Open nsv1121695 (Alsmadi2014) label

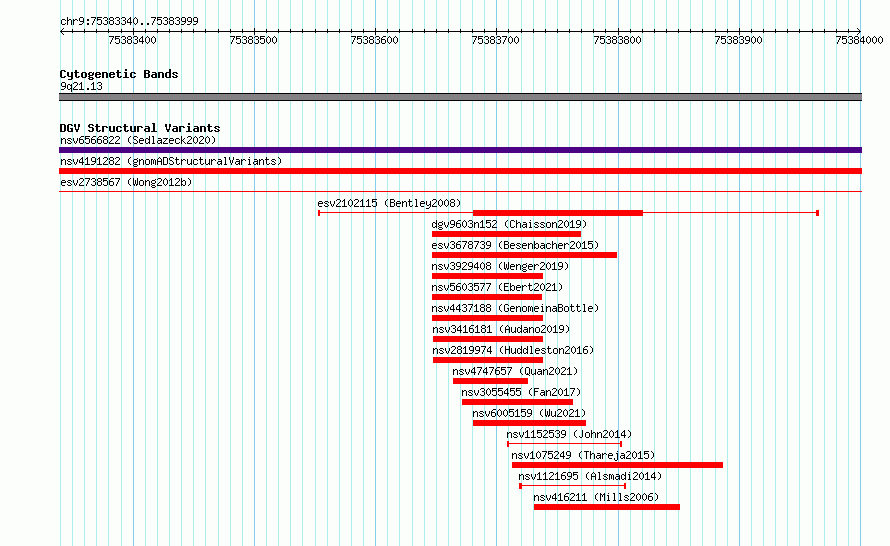(590, 476)
